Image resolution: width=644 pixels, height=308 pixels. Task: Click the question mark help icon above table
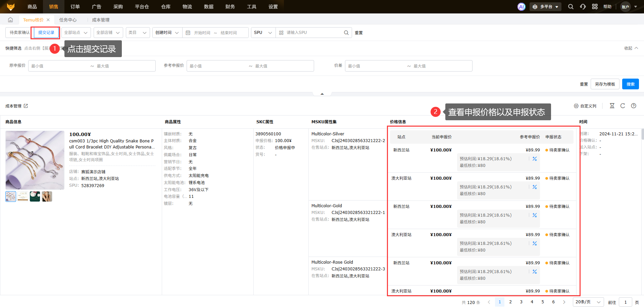tap(634, 106)
